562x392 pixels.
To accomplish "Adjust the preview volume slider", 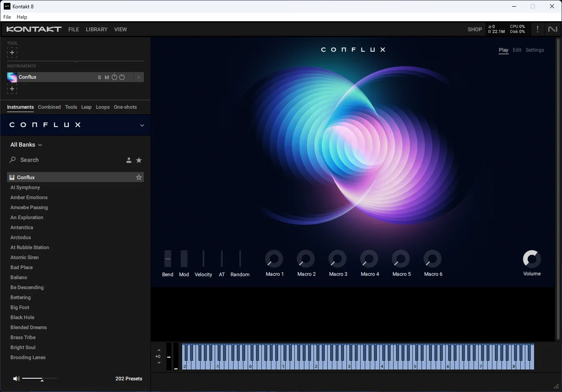I will coord(40,379).
